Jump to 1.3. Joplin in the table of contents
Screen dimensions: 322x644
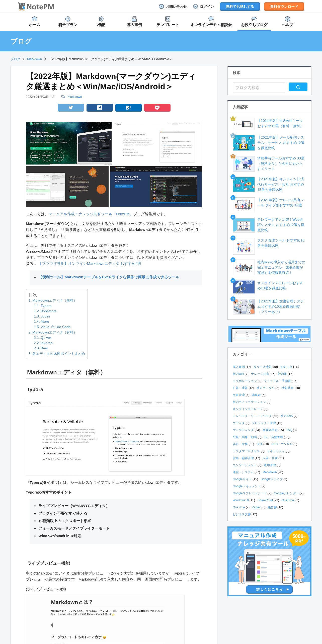point(42,316)
